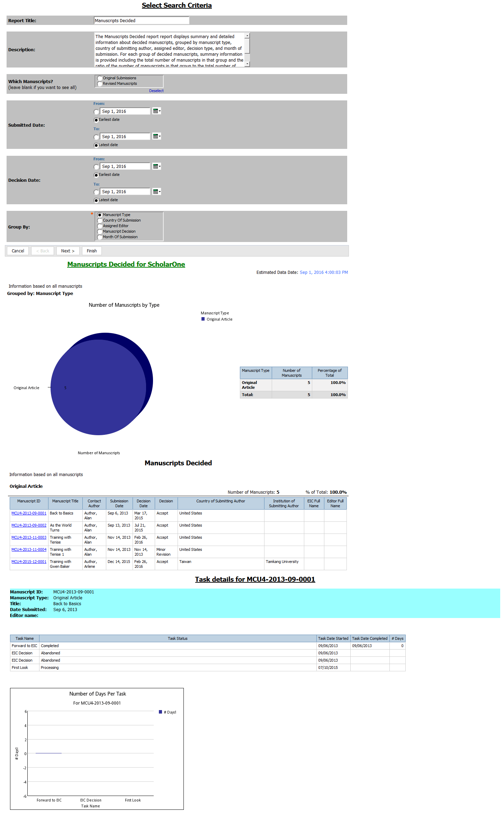
Task: Group by Manuscript Type
Action: [x=100, y=215]
